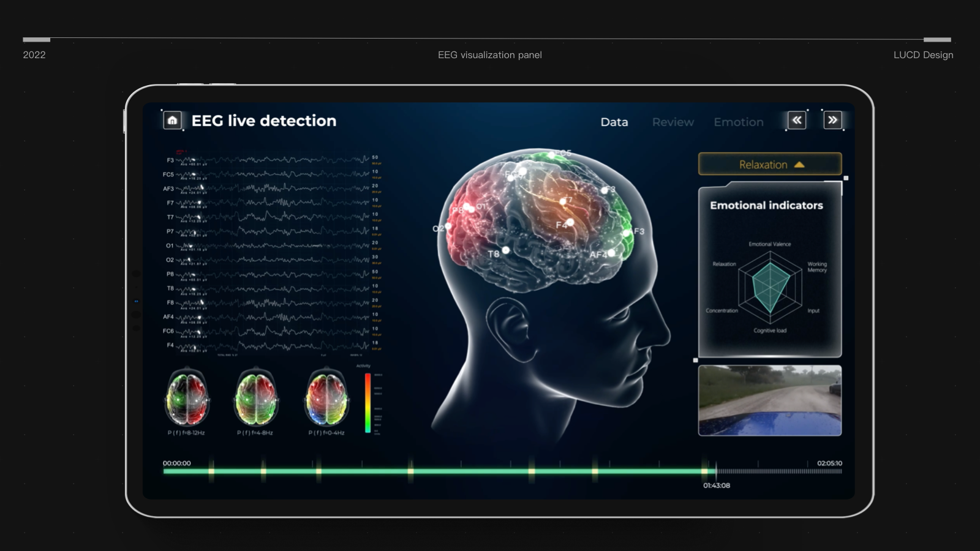This screenshot has height=551, width=980.
Task: Click the timeline playhead at 01:43:08
Action: pos(715,471)
